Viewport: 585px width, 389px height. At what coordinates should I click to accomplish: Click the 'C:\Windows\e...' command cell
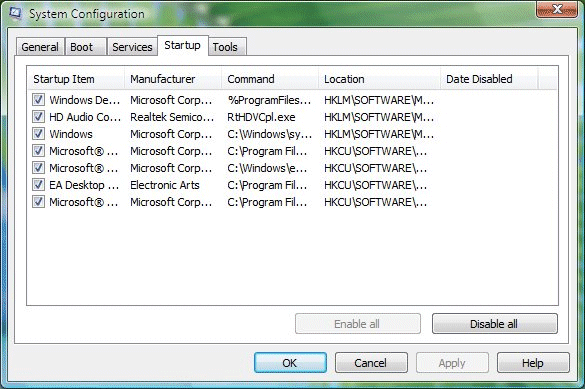[x=267, y=168]
